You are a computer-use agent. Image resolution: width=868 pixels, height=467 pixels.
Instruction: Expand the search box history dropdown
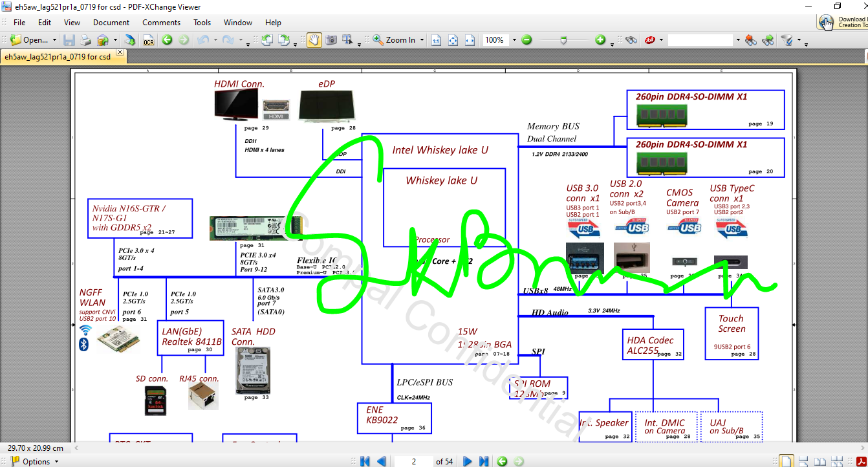[737, 40]
